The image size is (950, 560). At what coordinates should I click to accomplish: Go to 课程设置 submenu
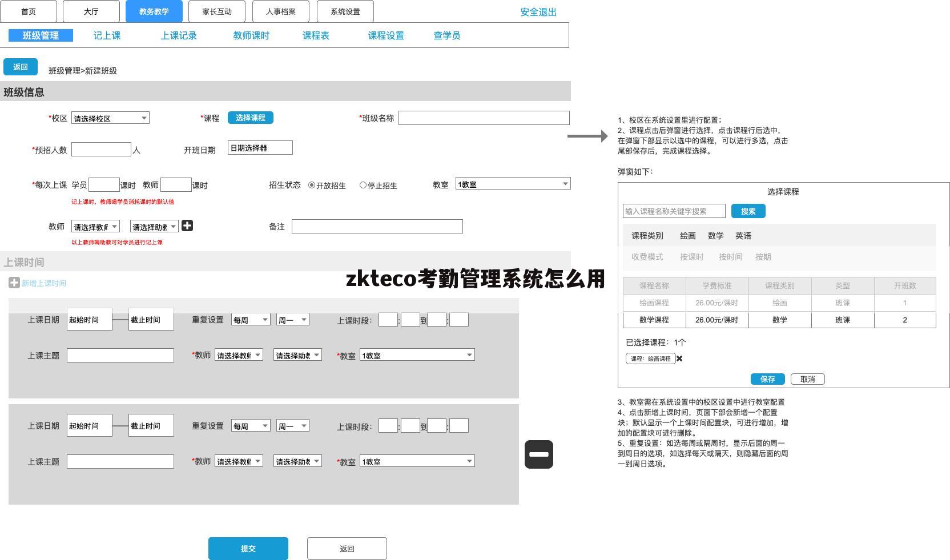tap(386, 35)
